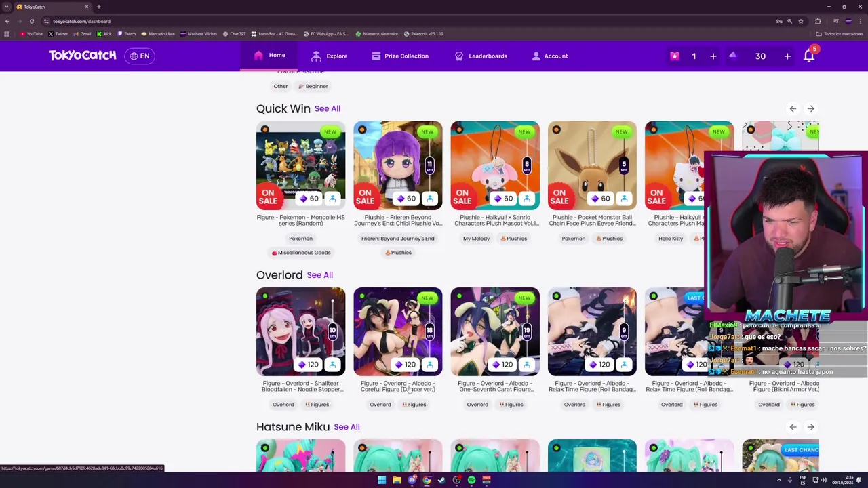Open browser extensions menu
868x488 pixels.
click(818, 21)
